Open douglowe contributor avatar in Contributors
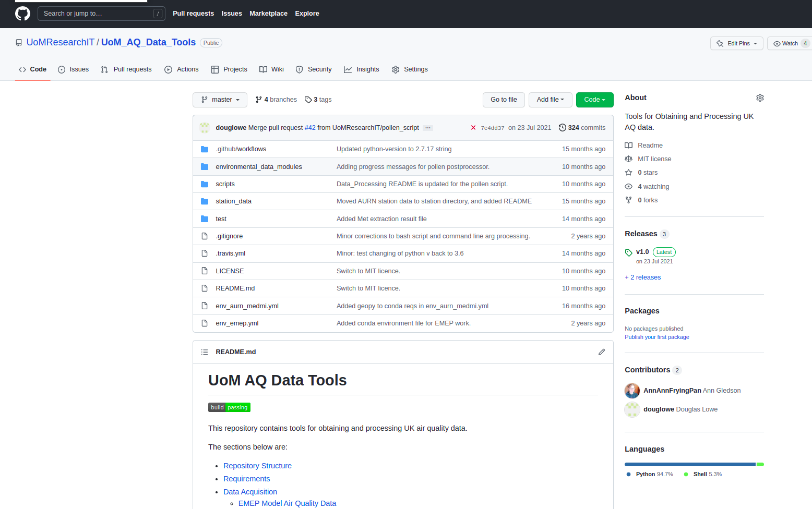The image size is (812, 509). (632, 409)
